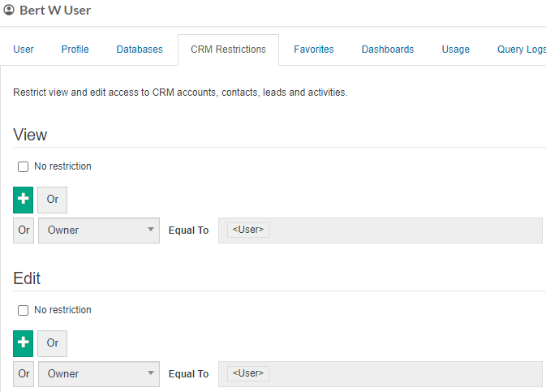This screenshot has width=546, height=392.
Task: Open the Owner dropdown in Edit section
Action: pyautogui.click(x=99, y=374)
